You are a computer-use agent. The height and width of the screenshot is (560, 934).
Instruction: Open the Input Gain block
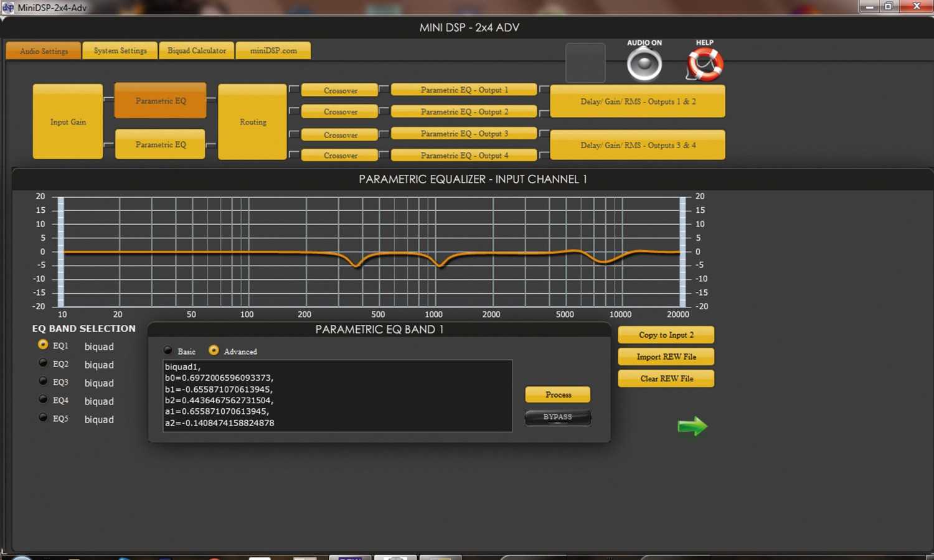68,122
